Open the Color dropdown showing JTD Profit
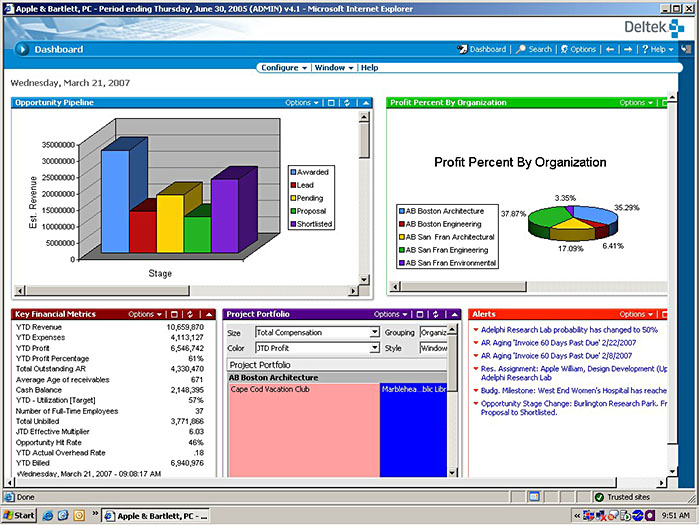The height and width of the screenshot is (525, 700). tap(317, 348)
